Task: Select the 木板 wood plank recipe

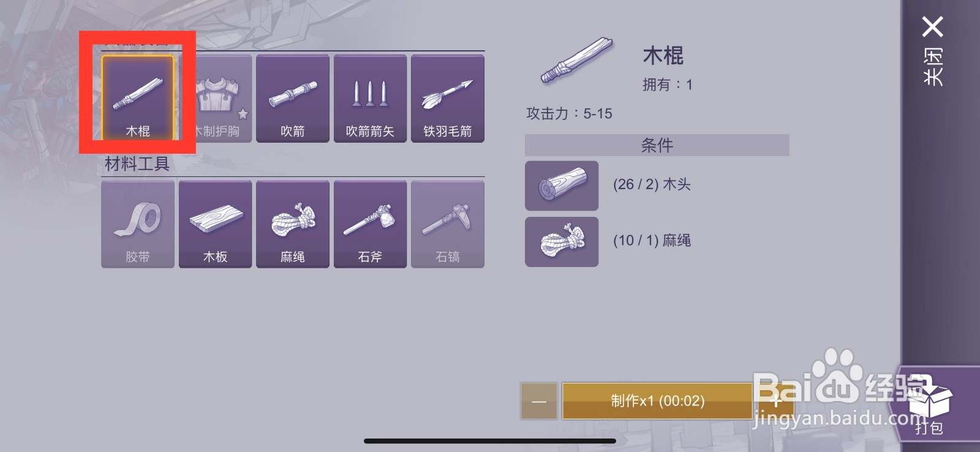Action: point(216,224)
